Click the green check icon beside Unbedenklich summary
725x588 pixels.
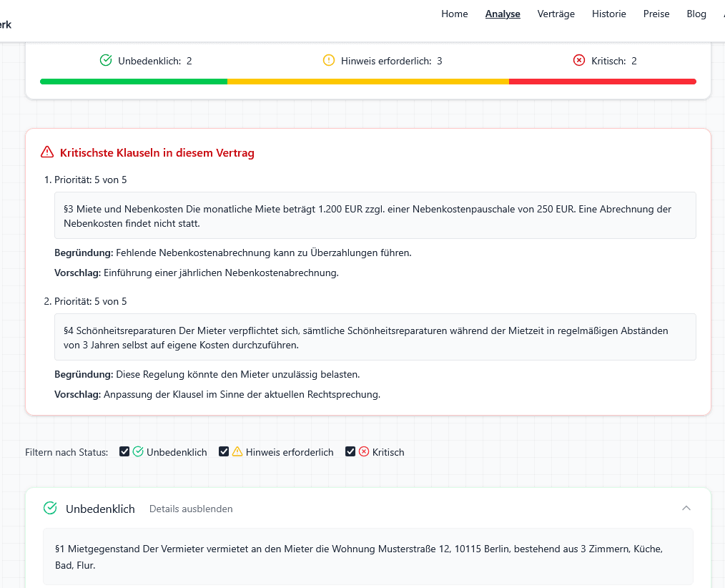pyautogui.click(x=106, y=61)
